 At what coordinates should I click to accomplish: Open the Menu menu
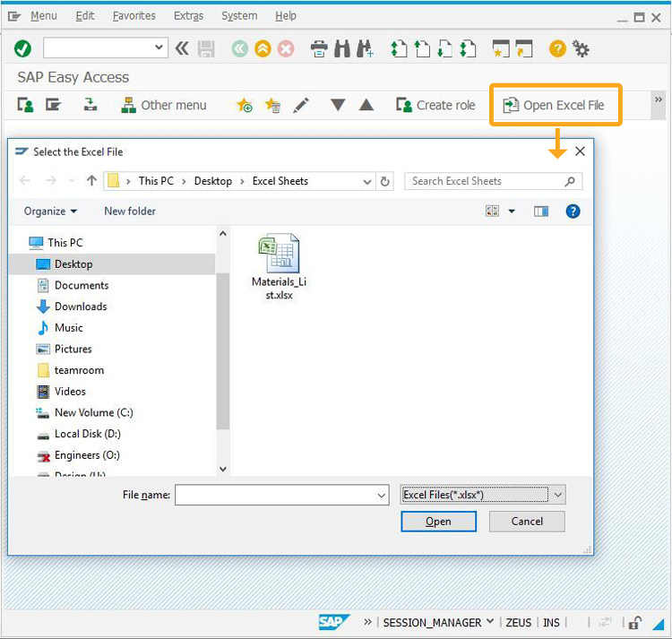point(44,16)
